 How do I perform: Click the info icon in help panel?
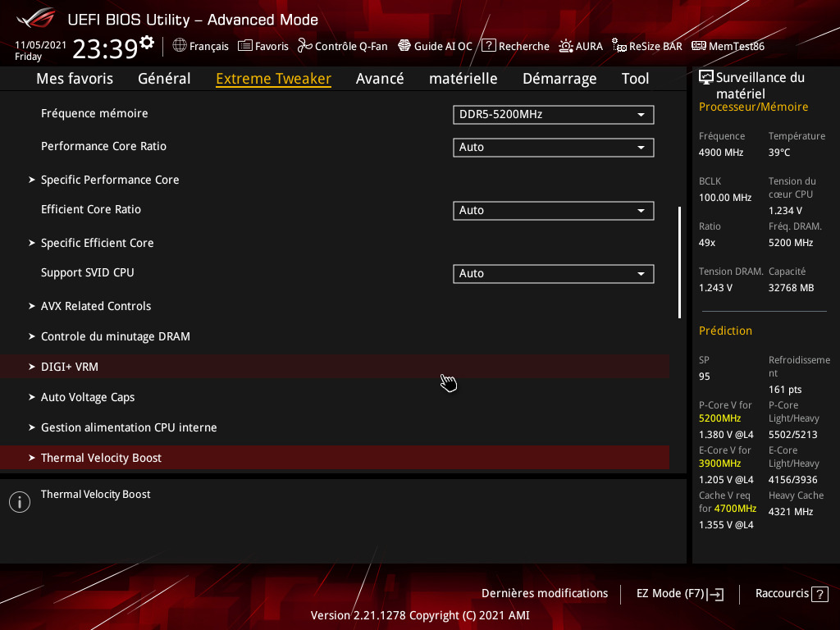click(x=20, y=502)
